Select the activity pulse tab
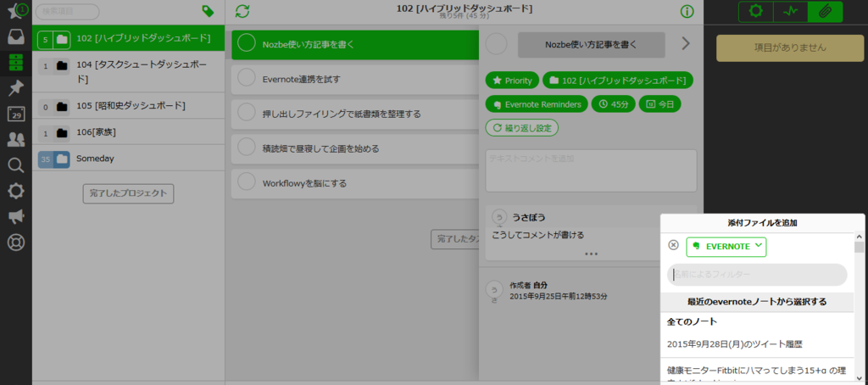 click(791, 12)
